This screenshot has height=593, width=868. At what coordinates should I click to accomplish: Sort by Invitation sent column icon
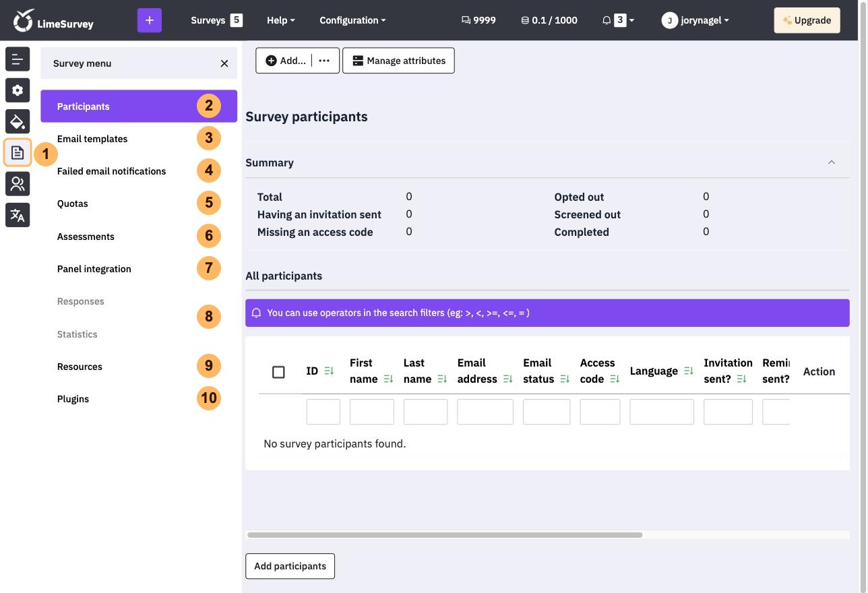pos(741,379)
